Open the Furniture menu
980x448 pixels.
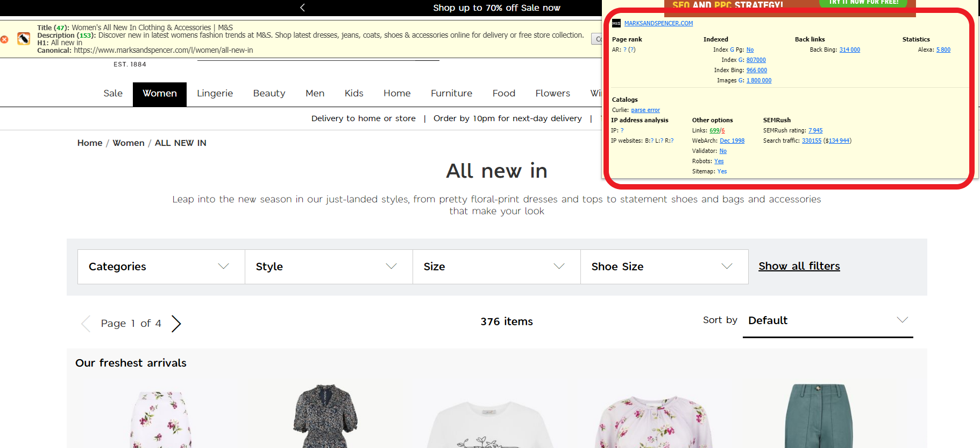[x=451, y=94]
